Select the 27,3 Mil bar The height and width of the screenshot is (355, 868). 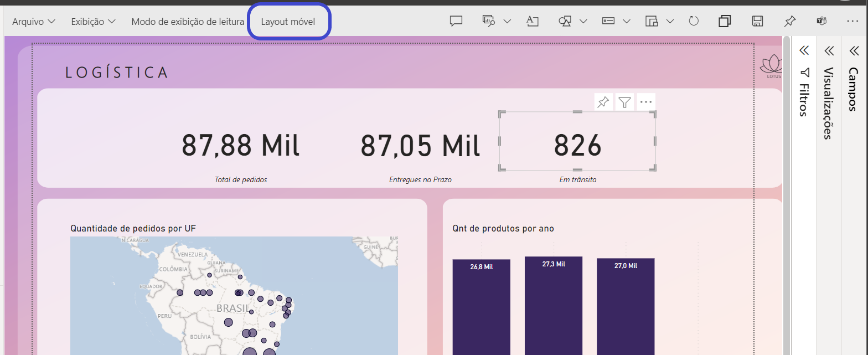(554, 306)
